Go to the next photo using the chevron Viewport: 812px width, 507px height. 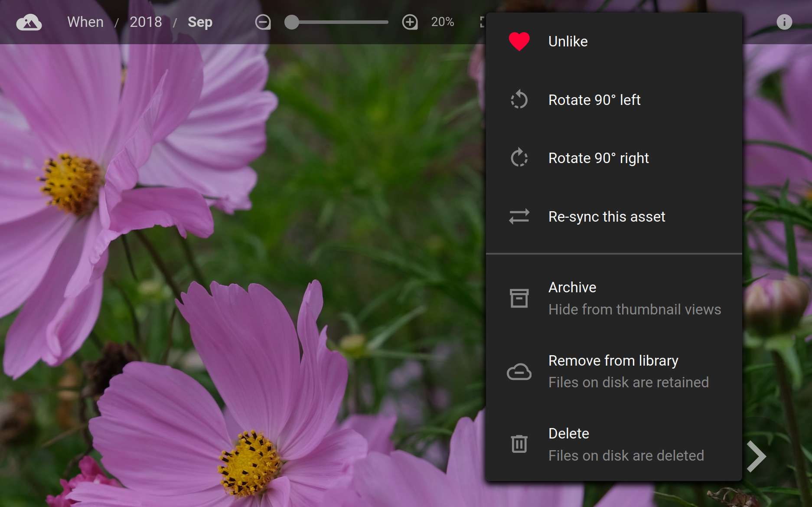tap(757, 456)
